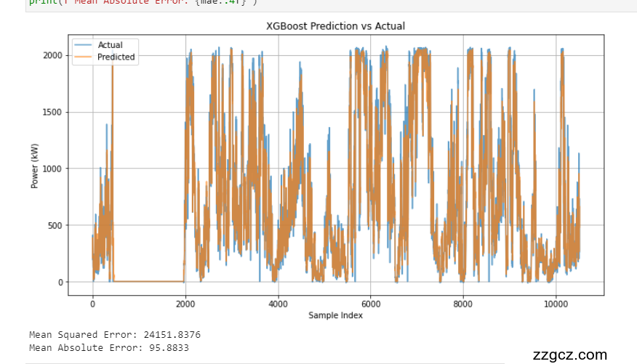
Task: Click the Mean Squared Error output line
Action: point(115,335)
